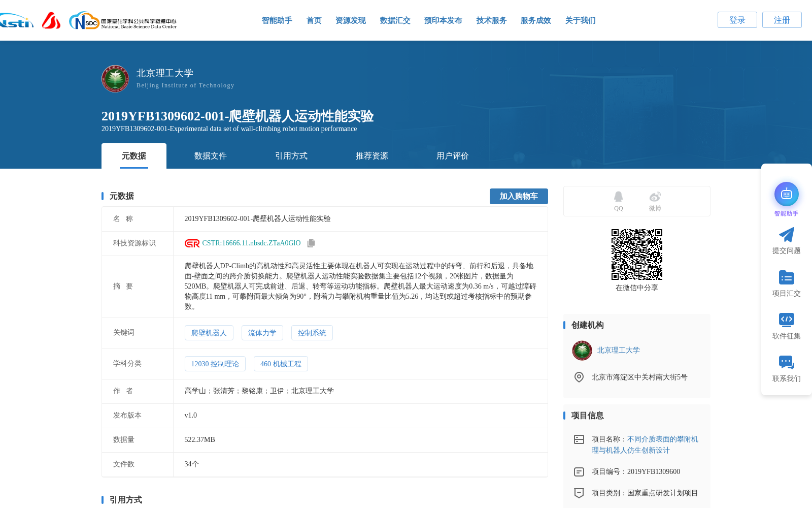Image resolution: width=812 pixels, height=508 pixels.
Task: Open 数据汇交 menu item
Action: click(x=395, y=20)
